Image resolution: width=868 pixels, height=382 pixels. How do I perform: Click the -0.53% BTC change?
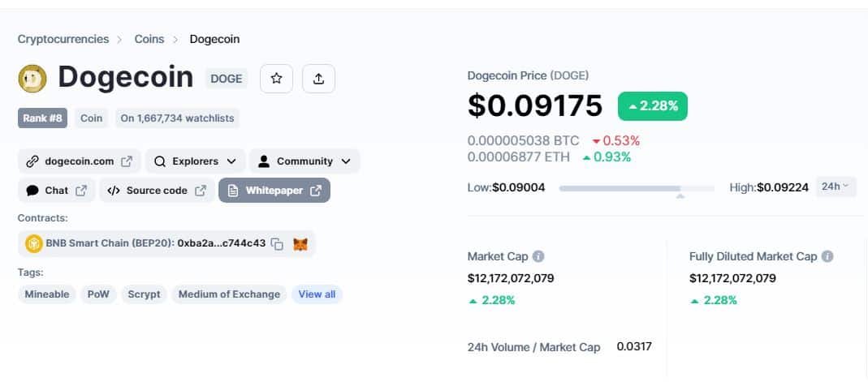616,141
